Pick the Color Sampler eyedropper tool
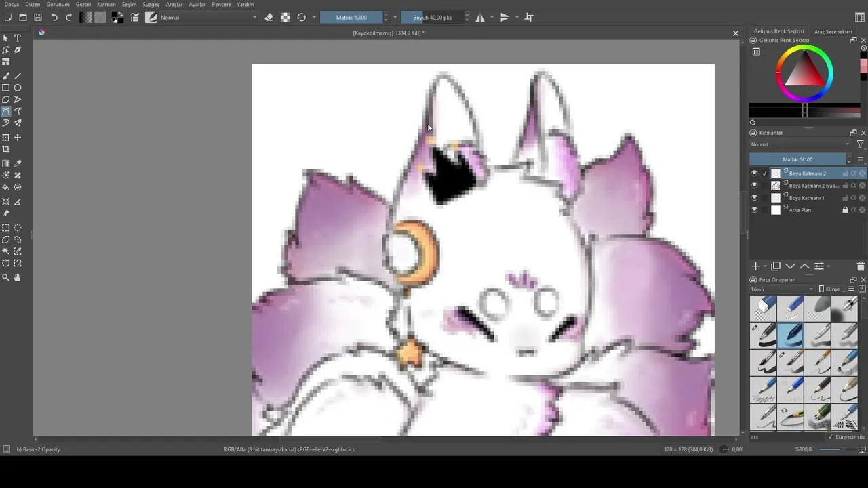Screen dimensions: 868x488 18,163
